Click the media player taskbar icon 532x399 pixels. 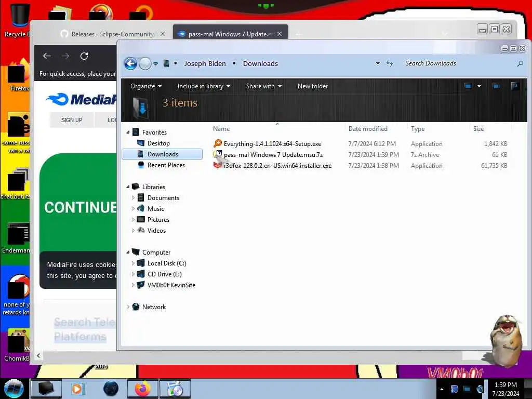click(77, 389)
